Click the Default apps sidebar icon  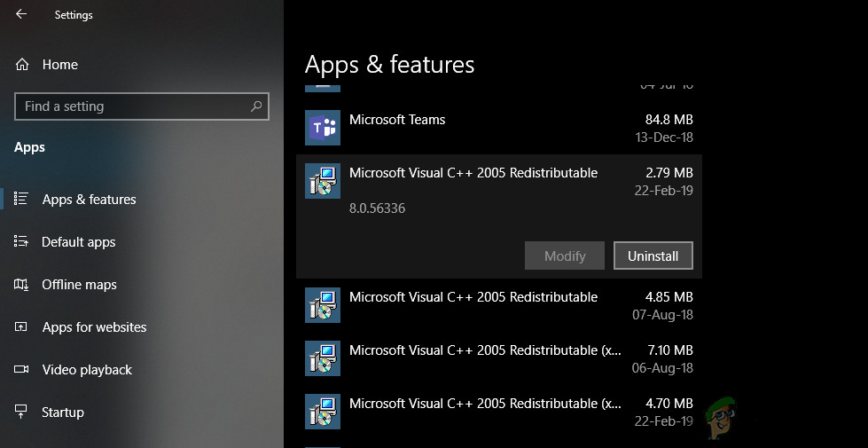tap(22, 242)
